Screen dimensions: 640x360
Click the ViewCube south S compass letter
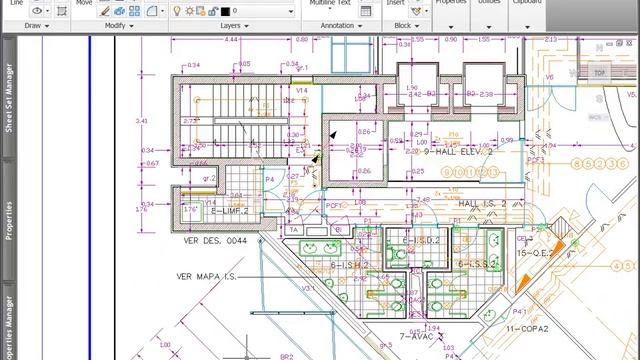tap(599, 99)
